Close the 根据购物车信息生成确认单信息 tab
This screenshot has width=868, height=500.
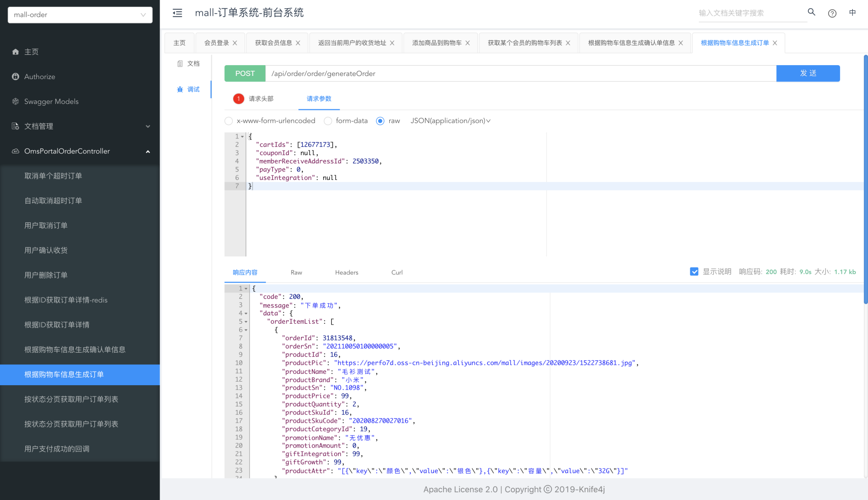[681, 43]
